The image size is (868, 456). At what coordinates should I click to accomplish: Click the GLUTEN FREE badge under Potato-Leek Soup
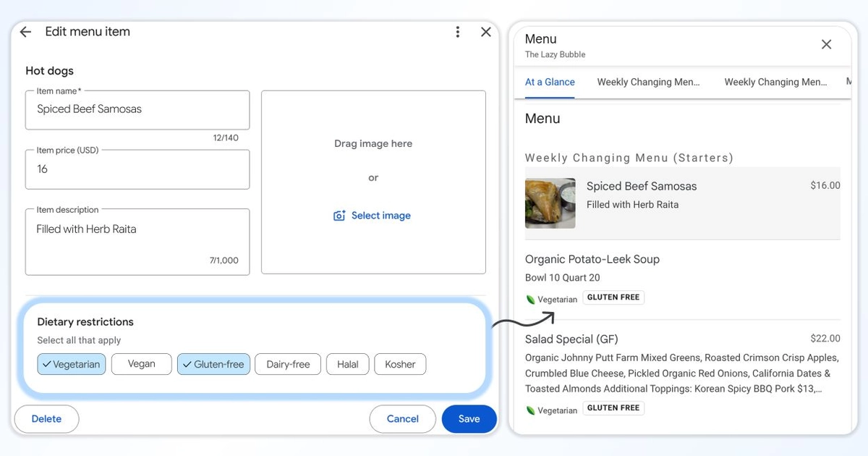click(x=613, y=297)
